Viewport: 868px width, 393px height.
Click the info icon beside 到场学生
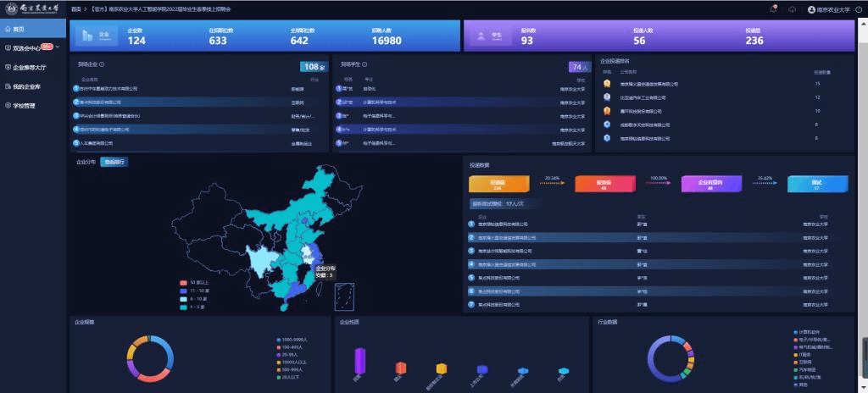(364, 64)
